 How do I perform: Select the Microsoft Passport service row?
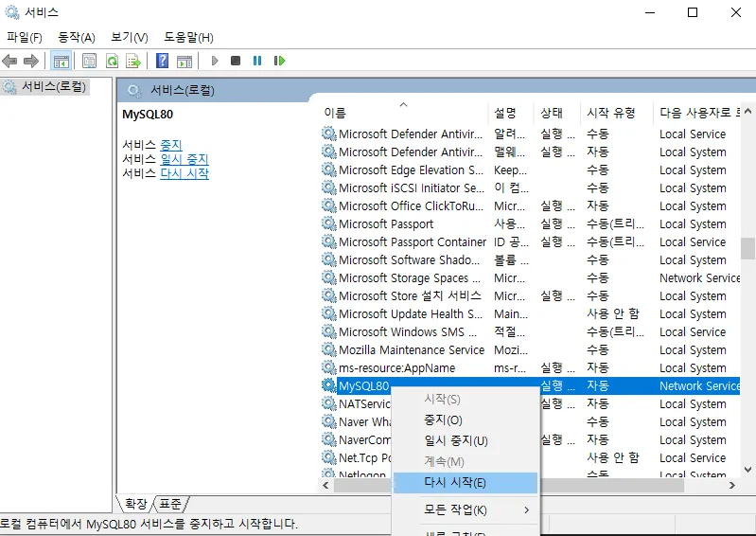point(531,223)
